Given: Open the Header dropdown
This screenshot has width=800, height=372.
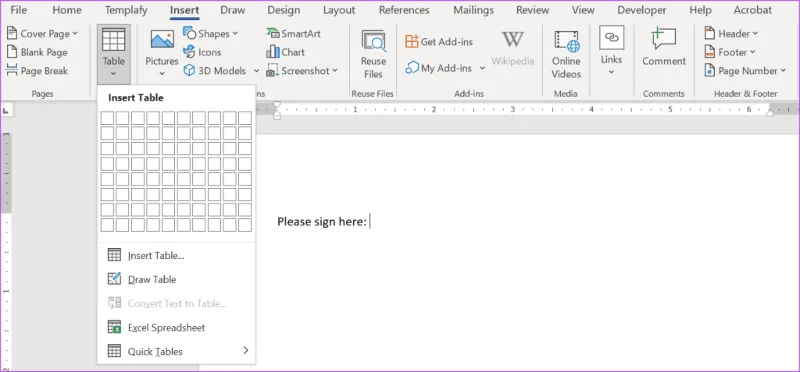Looking at the screenshot, I should (731, 34).
